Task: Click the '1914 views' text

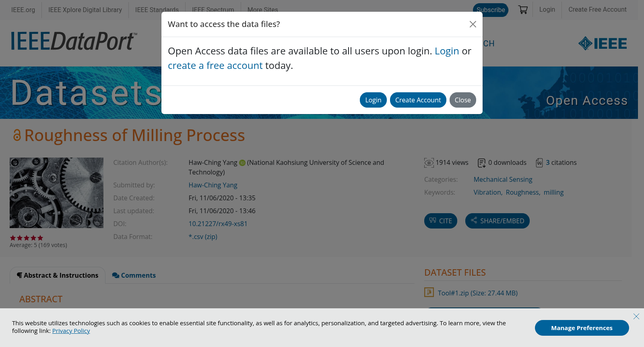Action: [452, 163]
